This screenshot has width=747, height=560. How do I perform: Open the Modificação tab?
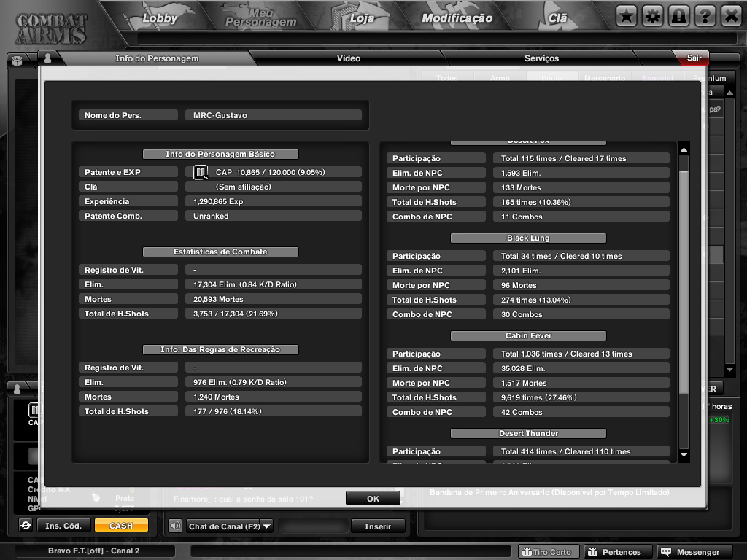coord(457,18)
